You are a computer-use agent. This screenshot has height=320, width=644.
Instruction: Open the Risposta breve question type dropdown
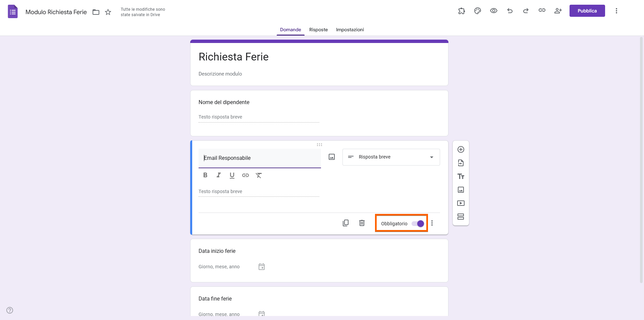pyautogui.click(x=391, y=157)
